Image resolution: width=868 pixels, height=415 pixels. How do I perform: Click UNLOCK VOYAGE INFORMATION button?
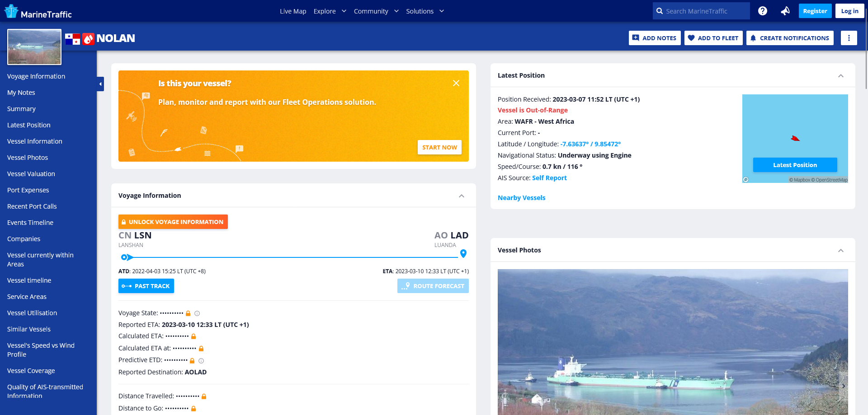(173, 222)
